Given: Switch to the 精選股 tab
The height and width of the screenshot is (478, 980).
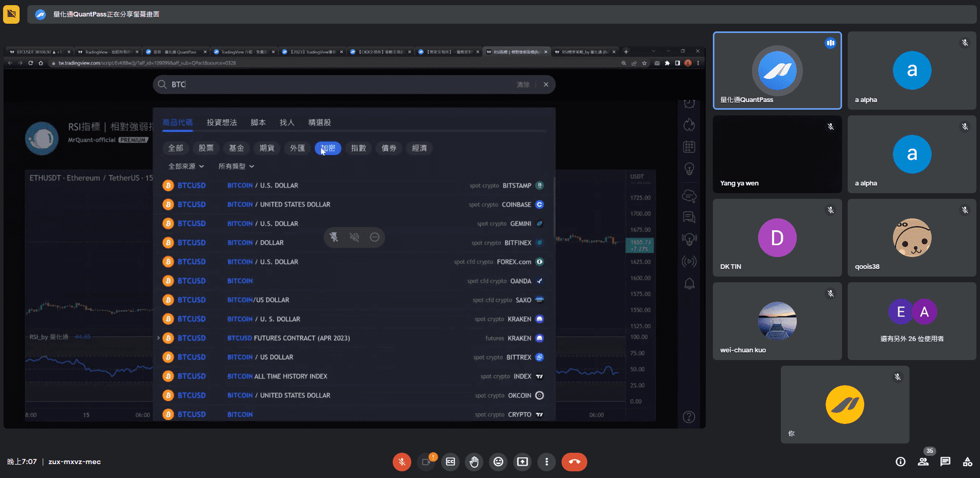Looking at the screenshot, I should click(320, 122).
